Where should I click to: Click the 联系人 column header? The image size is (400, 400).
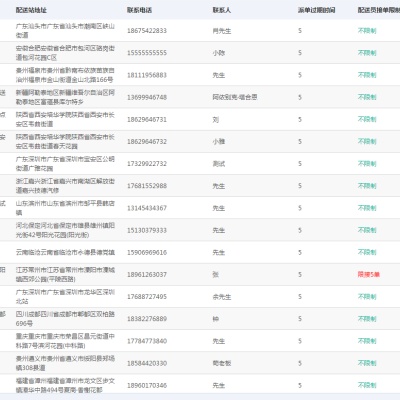pyautogui.click(x=222, y=10)
